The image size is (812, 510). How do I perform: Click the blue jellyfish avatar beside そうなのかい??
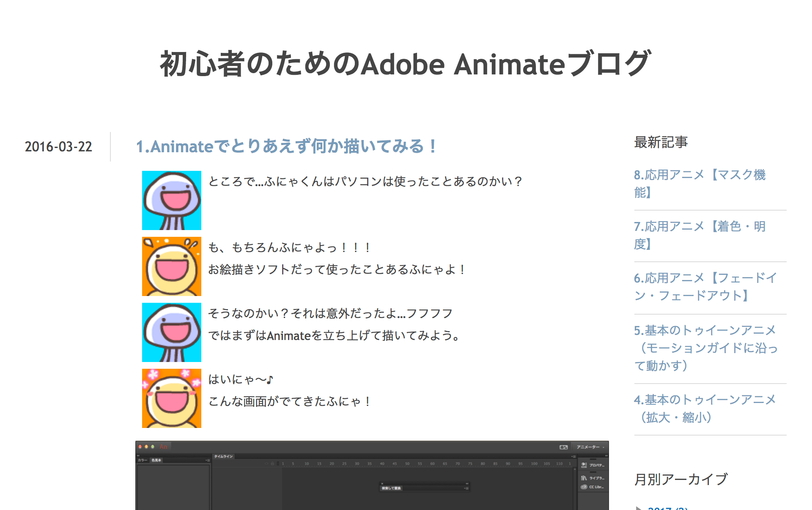(x=172, y=332)
